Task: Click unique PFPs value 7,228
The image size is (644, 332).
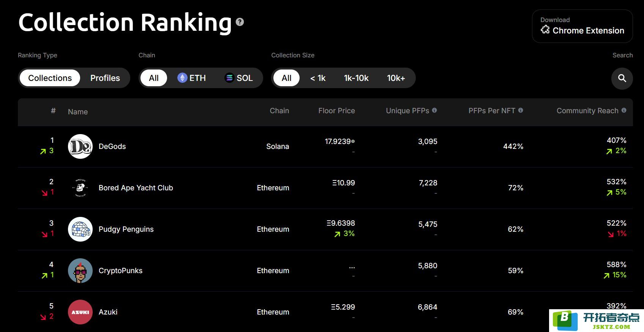Action: [428, 183]
